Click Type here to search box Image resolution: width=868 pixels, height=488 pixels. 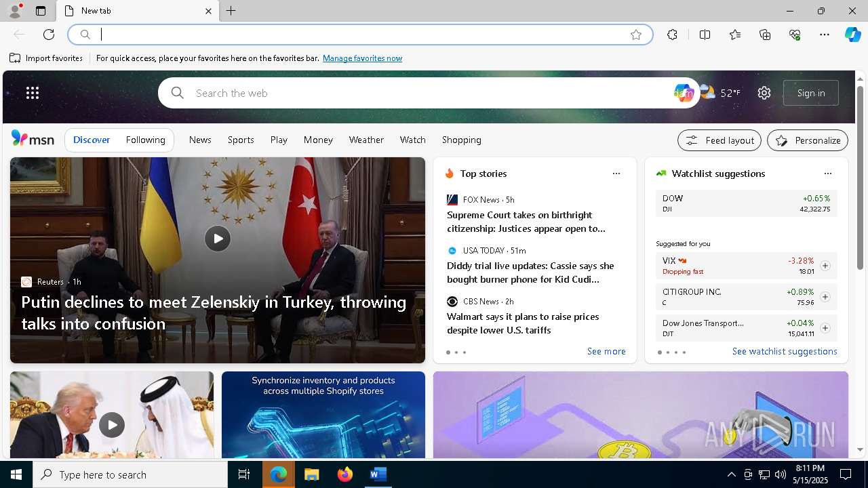(x=130, y=474)
